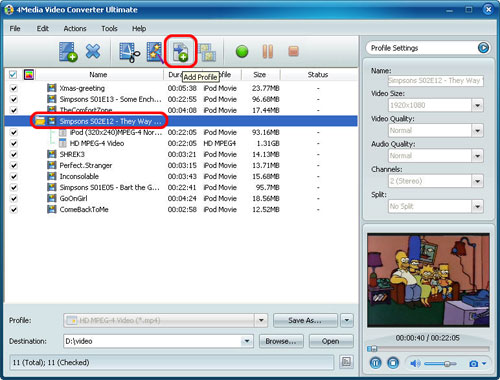The height and width of the screenshot is (380, 500).
Task: Click the Save As... button
Action: click(305, 321)
